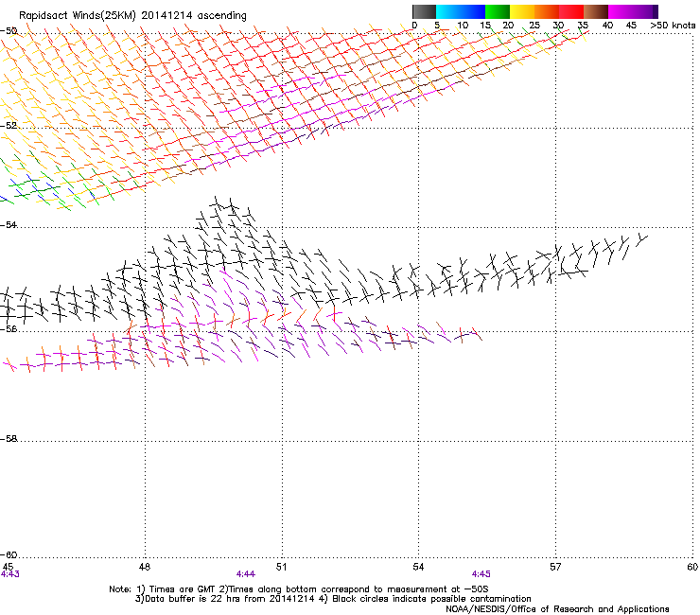The width and height of the screenshot is (700, 615).
Task: Click the NOAA/NESDIS/Office of Research and Applications credit
Action: click(x=557, y=609)
